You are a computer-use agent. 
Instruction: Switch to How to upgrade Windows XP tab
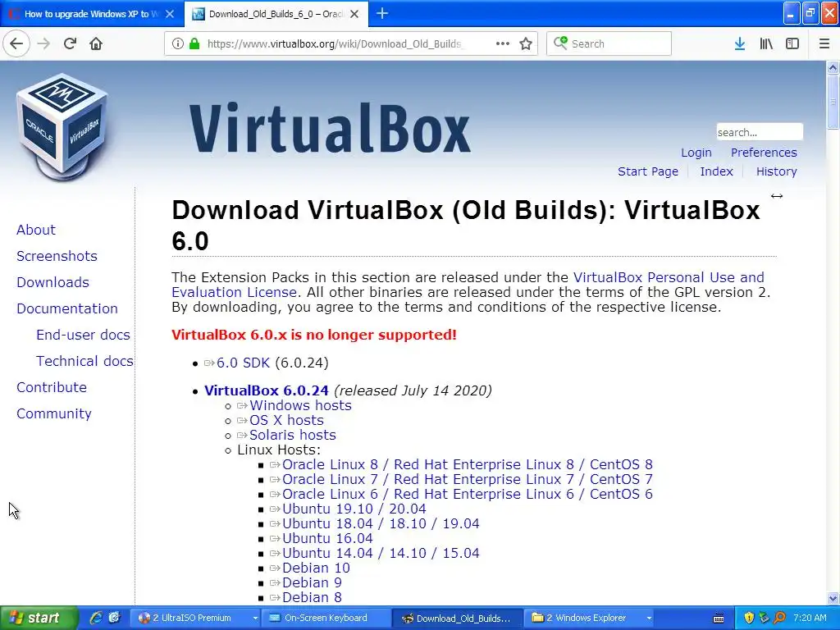(92, 14)
